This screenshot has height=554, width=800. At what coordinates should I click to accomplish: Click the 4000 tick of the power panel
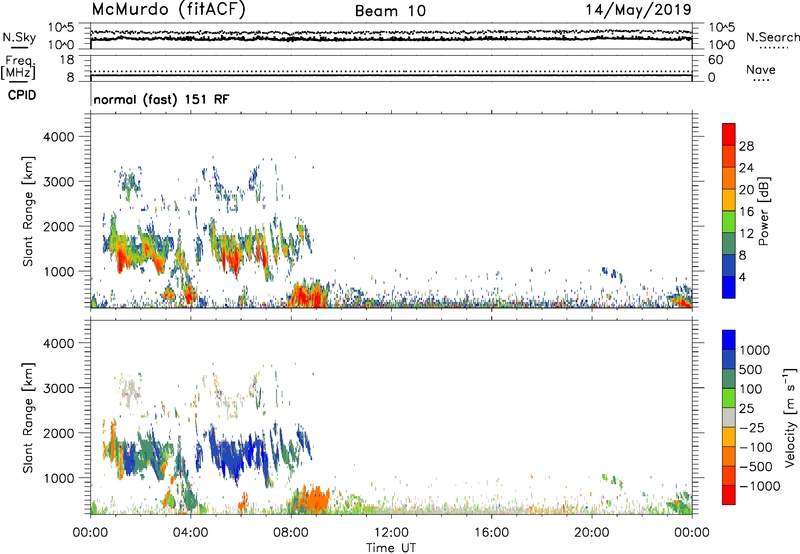click(x=59, y=137)
